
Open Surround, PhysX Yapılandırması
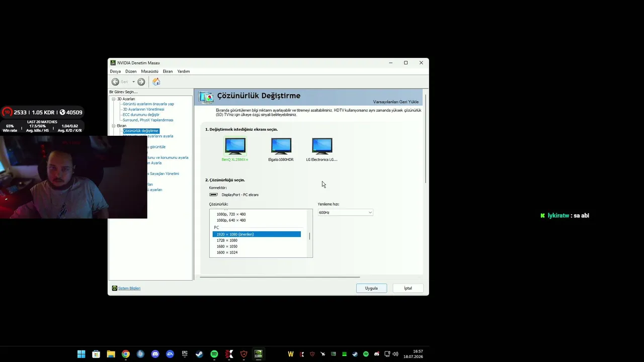click(148, 120)
